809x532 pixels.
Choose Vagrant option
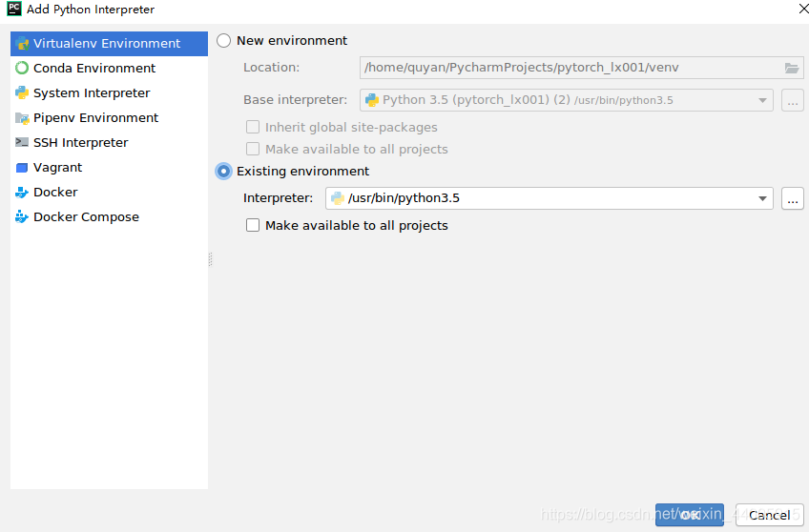point(109,167)
